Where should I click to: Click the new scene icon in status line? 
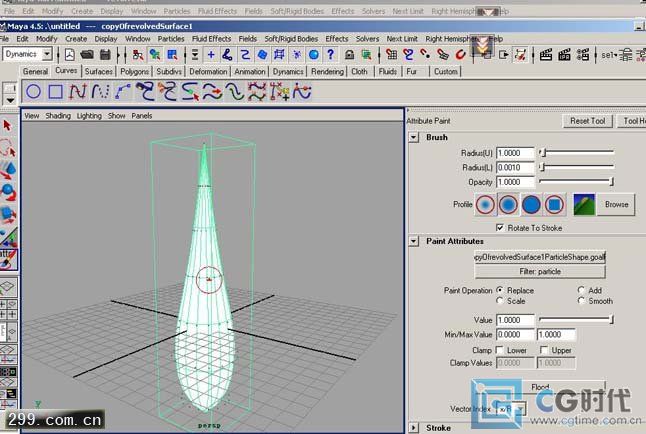coord(69,54)
